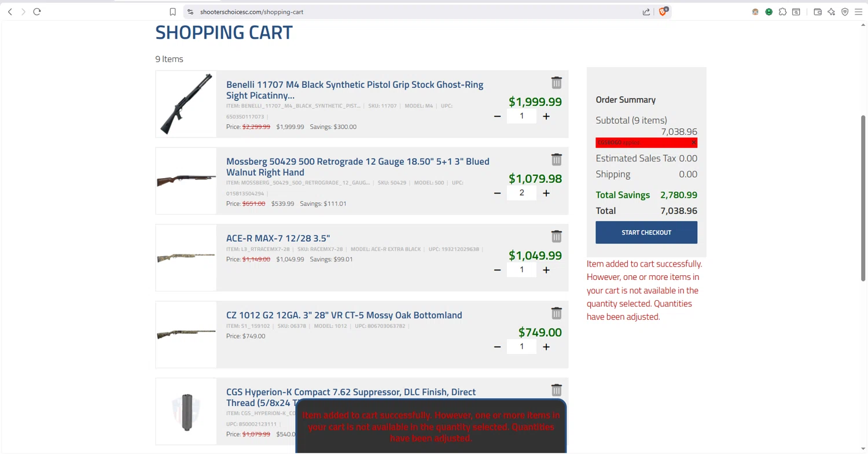Edit Benelli M4 quantity field
Screen dimensions: 868x454
[521, 116]
